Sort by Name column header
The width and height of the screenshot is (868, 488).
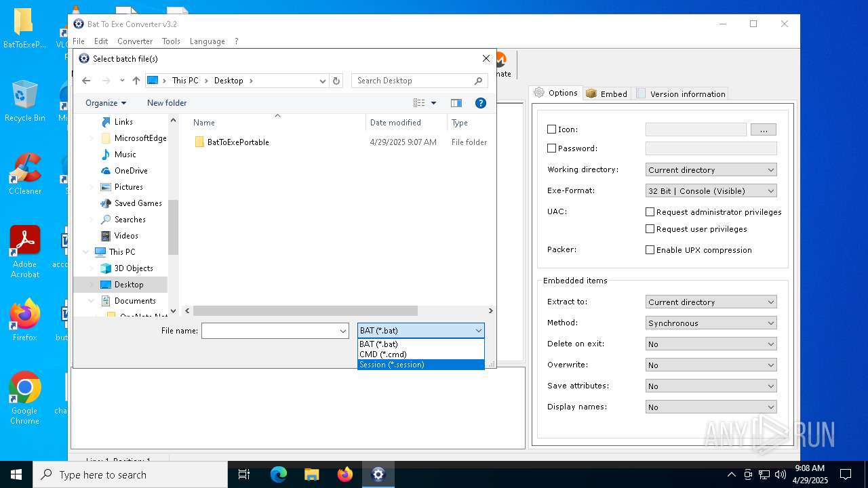click(x=277, y=123)
